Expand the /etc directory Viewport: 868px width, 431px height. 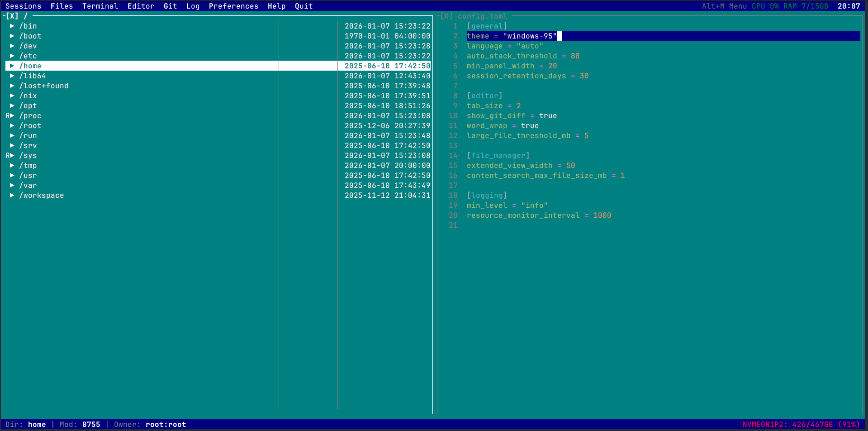tap(12, 56)
